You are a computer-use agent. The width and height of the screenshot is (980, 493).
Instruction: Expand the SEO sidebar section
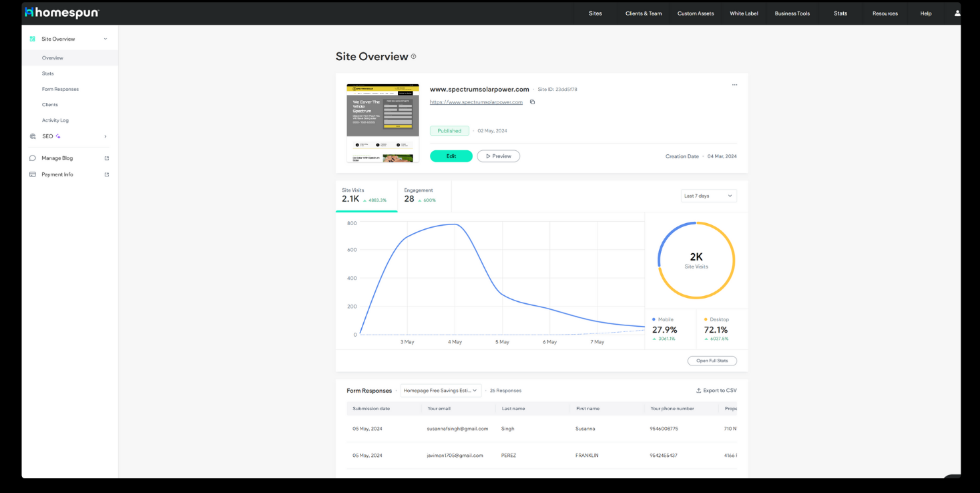point(105,136)
